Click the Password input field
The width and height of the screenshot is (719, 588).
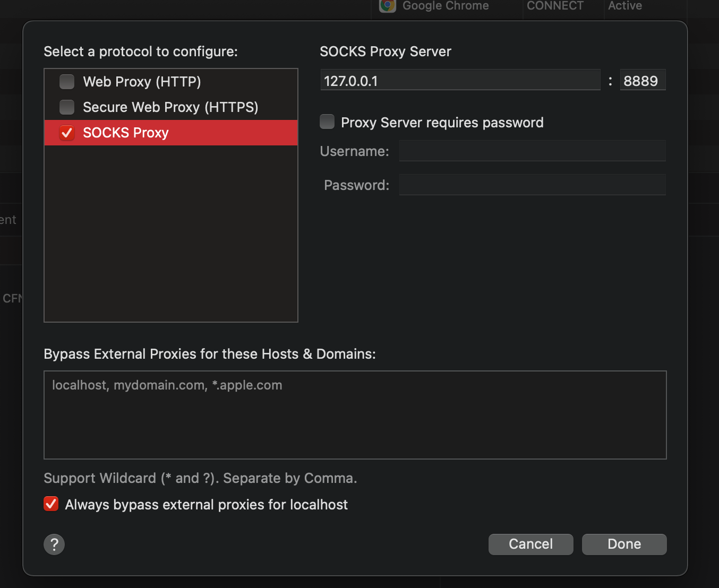(532, 185)
